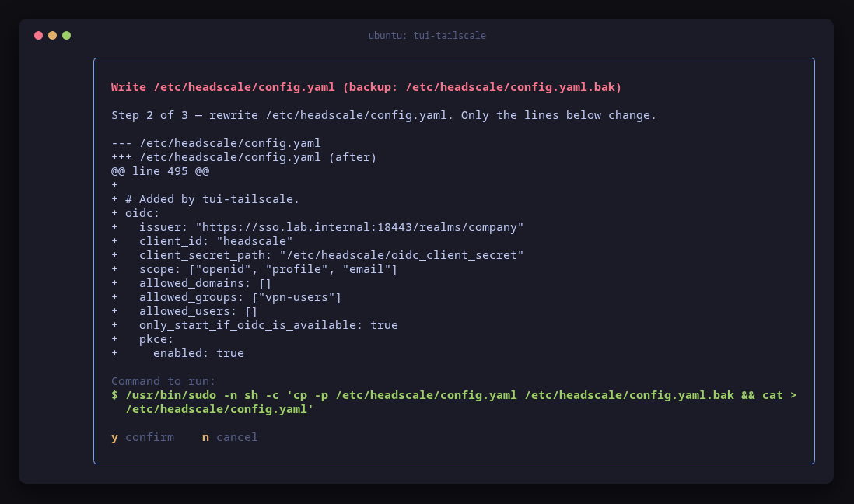Image resolution: width=854 pixels, height=504 pixels.
Task: Click the 'allowed_groups: ["vpn-users"]' line
Action: tap(226, 297)
